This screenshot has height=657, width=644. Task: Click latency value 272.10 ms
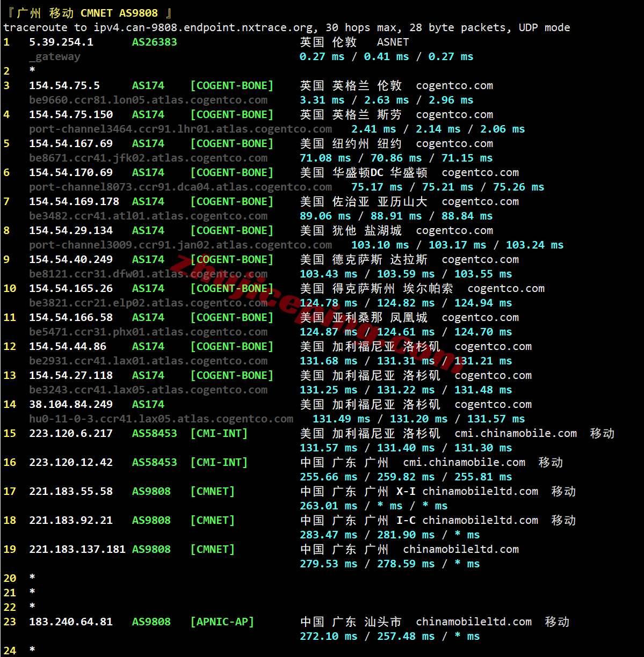pyautogui.click(x=329, y=636)
